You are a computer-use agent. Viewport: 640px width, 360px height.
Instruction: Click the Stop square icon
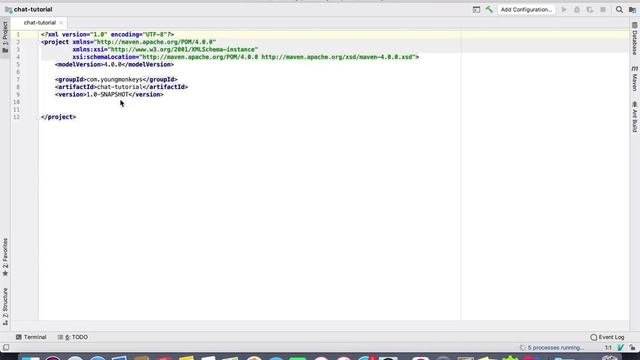tap(603, 9)
